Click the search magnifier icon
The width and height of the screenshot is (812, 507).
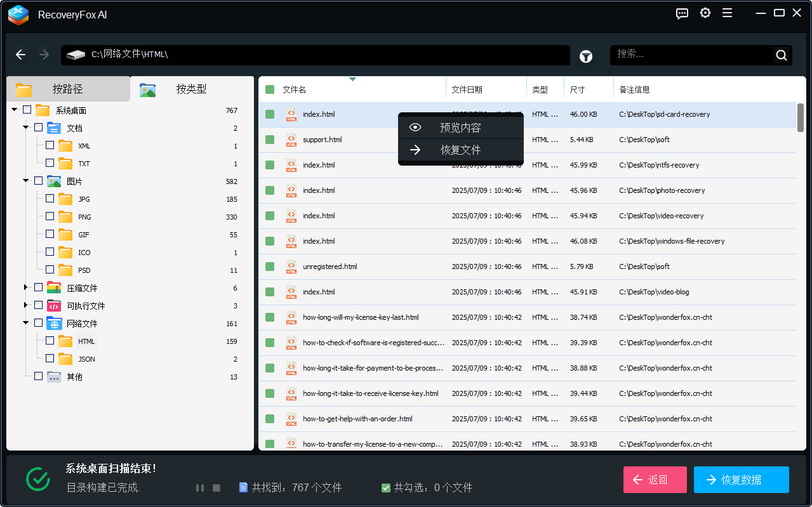(x=781, y=55)
